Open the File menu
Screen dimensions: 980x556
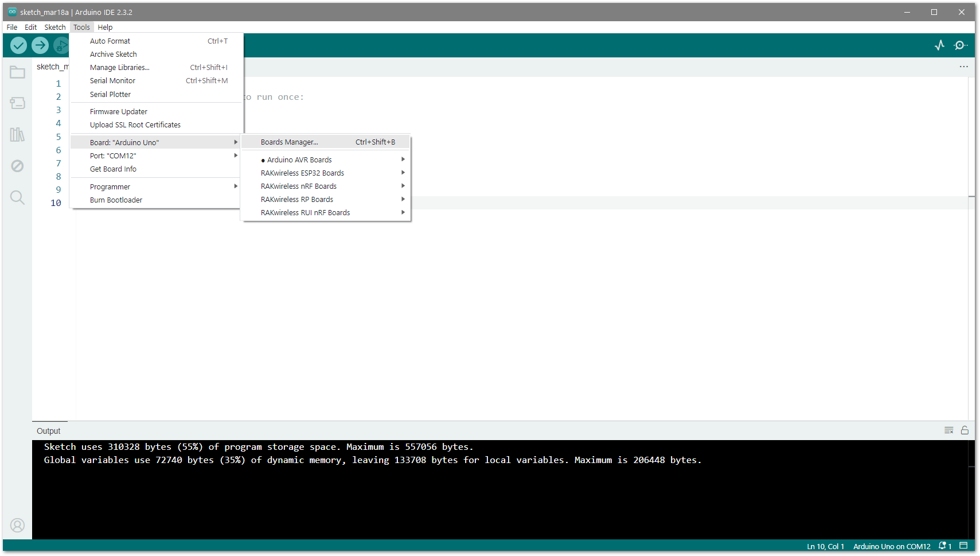(x=11, y=27)
